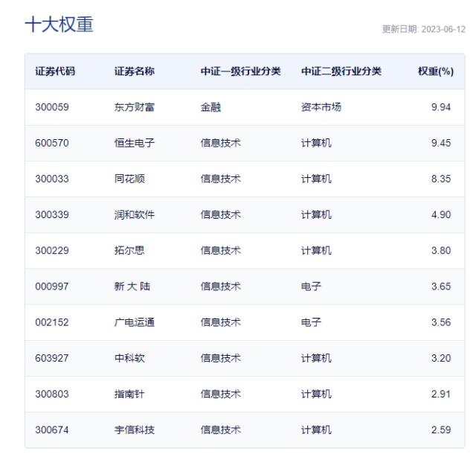Click the weight value 3.56

(441, 322)
